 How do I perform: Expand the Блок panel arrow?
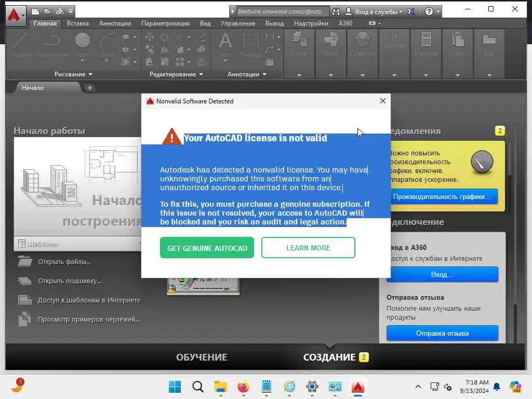tap(331, 75)
